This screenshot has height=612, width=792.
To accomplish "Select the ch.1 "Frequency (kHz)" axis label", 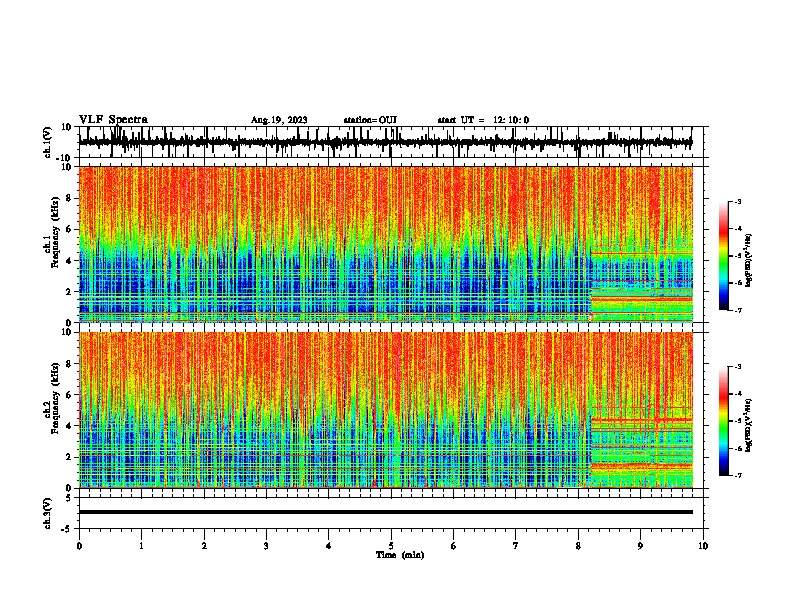I will [x=55, y=232].
